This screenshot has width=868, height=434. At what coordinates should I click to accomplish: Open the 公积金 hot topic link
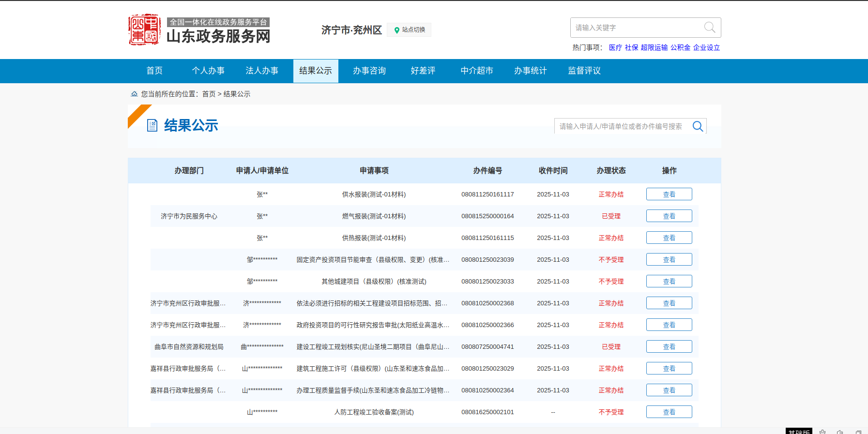click(680, 47)
